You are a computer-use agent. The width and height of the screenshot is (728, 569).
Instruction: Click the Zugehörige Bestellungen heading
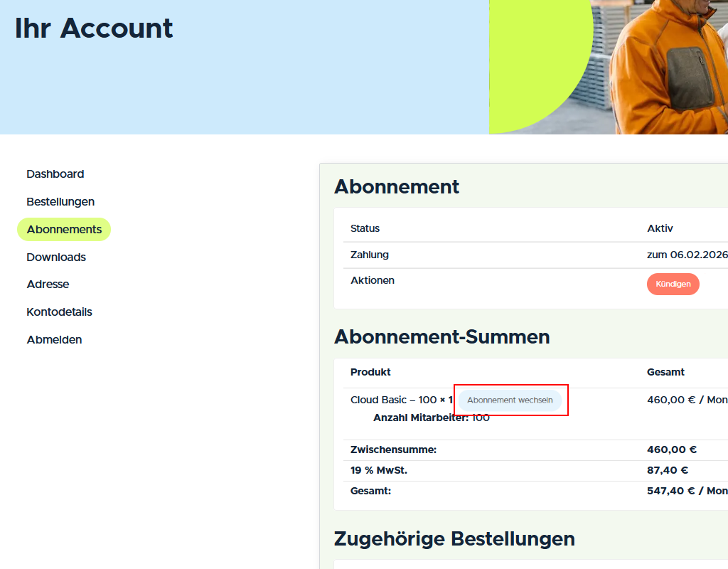[455, 539]
